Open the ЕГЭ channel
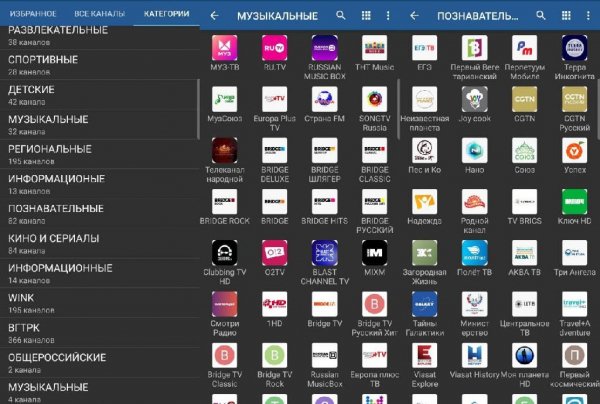The width and height of the screenshot is (600, 404). [424, 48]
